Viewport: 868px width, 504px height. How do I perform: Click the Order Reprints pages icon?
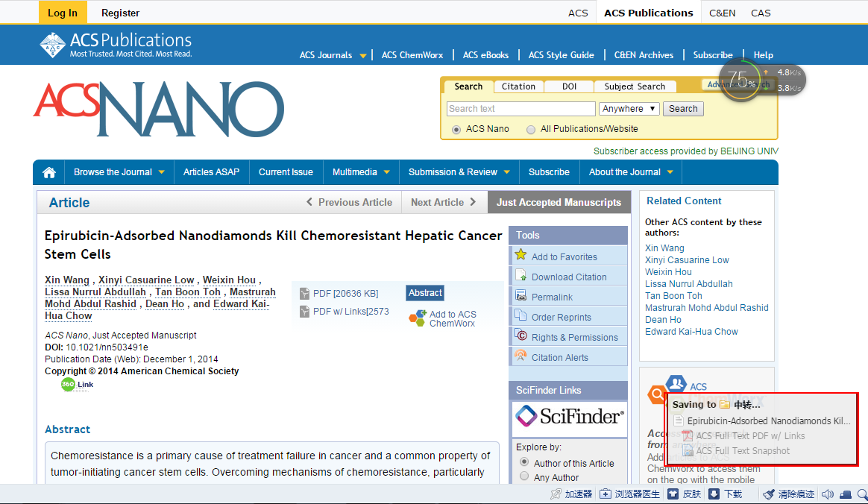coord(521,316)
